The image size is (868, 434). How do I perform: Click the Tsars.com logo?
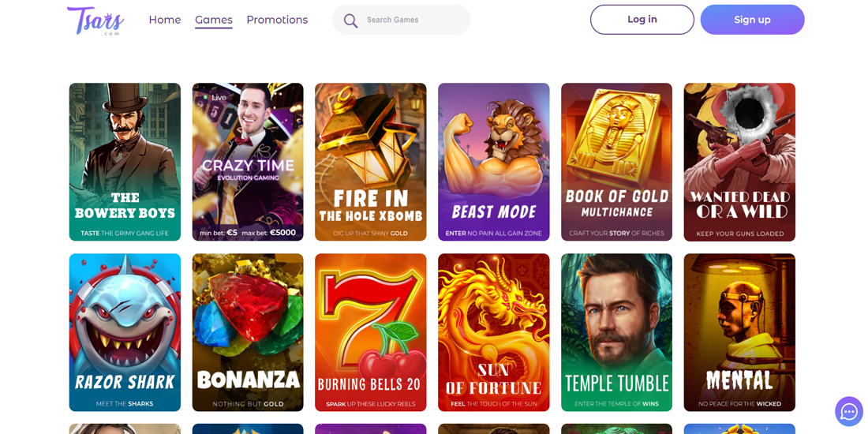(95, 21)
